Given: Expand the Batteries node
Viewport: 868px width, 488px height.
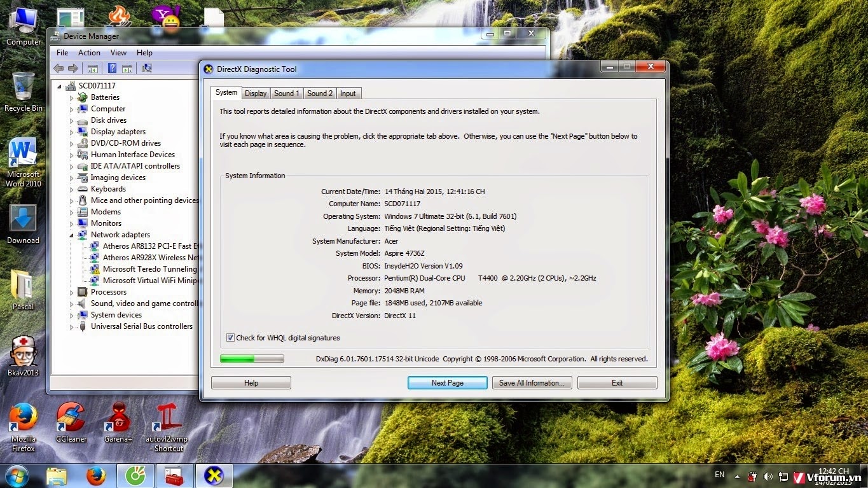Looking at the screenshot, I should [x=72, y=97].
